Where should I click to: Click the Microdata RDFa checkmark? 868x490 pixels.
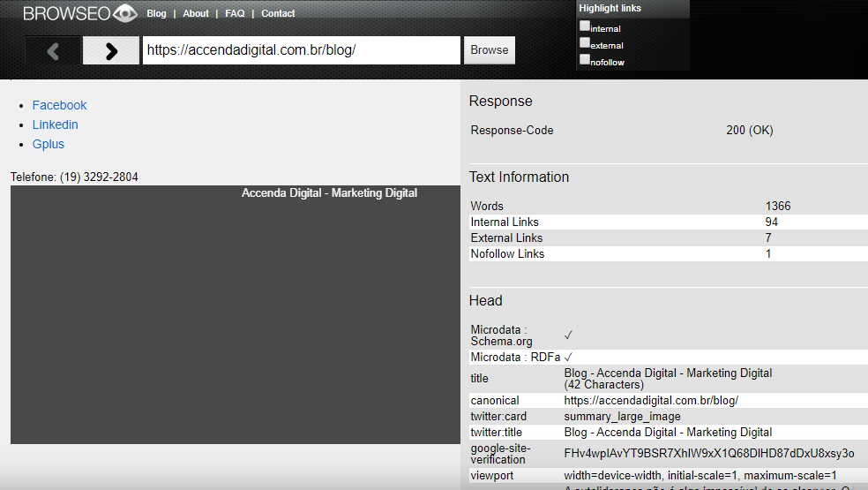coord(568,358)
